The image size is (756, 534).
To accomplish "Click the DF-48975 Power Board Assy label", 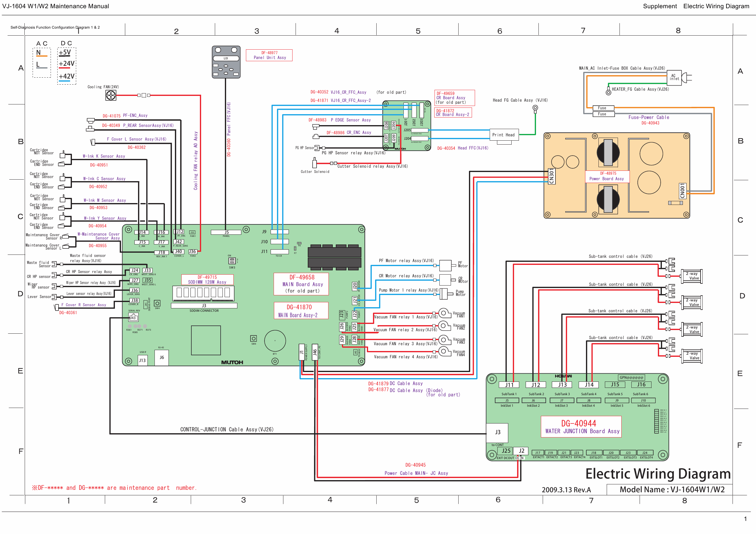I will click(608, 176).
